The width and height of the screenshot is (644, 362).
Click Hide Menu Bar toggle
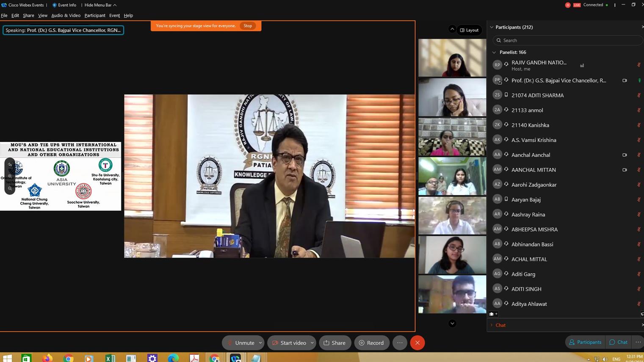point(100,5)
